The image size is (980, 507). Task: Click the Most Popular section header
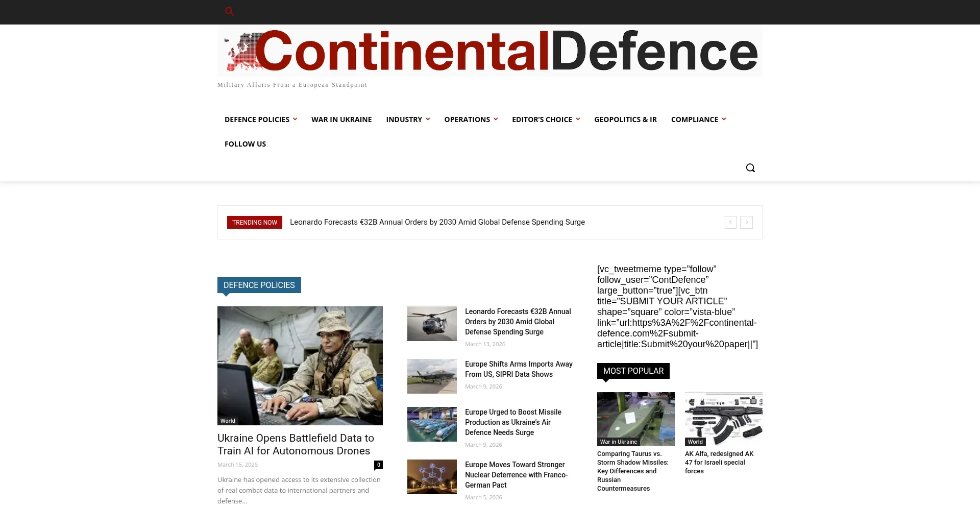pyautogui.click(x=633, y=371)
